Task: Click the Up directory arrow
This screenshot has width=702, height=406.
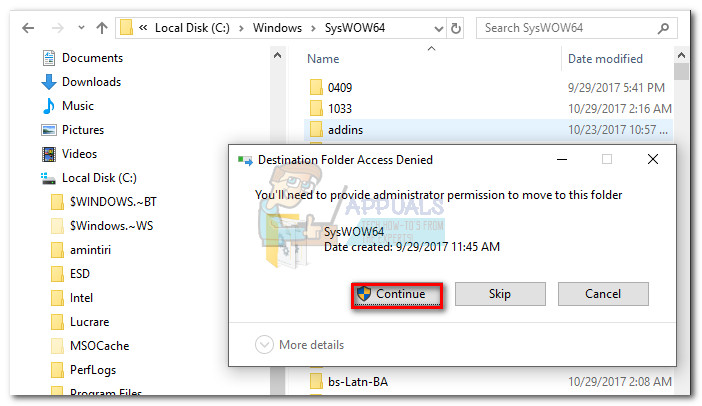Action: coord(102,28)
